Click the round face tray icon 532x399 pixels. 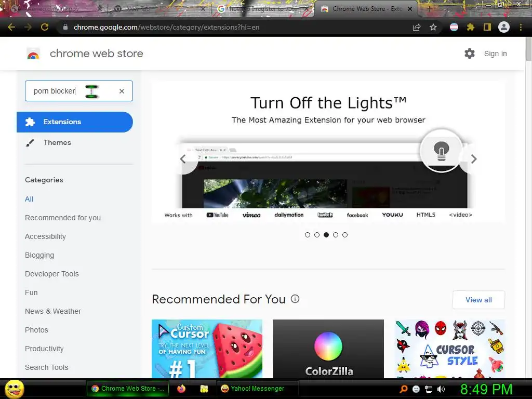[416, 389]
